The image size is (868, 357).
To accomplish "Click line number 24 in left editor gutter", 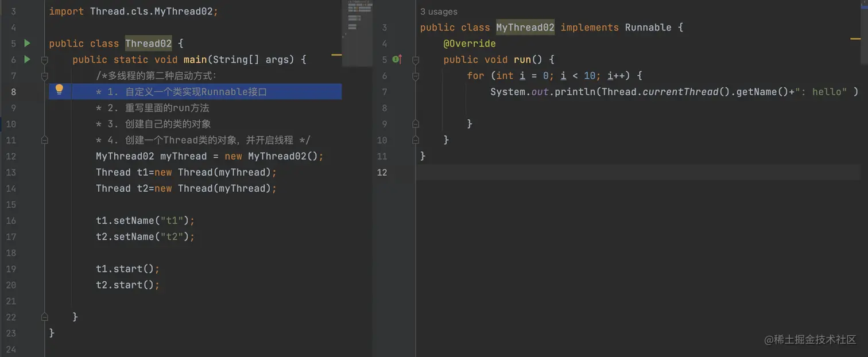I will pyautogui.click(x=11, y=349).
